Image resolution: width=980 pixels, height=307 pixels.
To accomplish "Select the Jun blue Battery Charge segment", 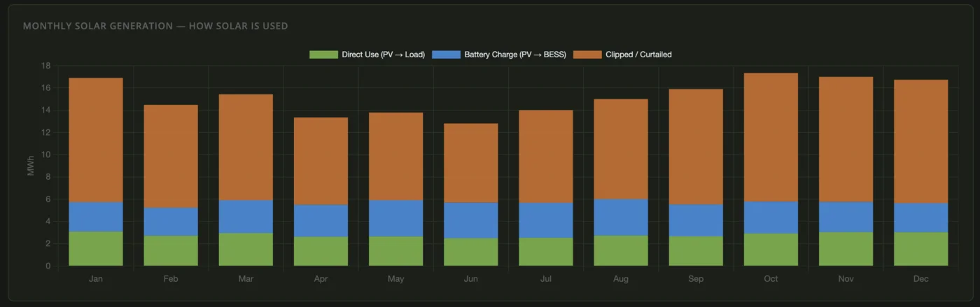I will coord(471,220).
